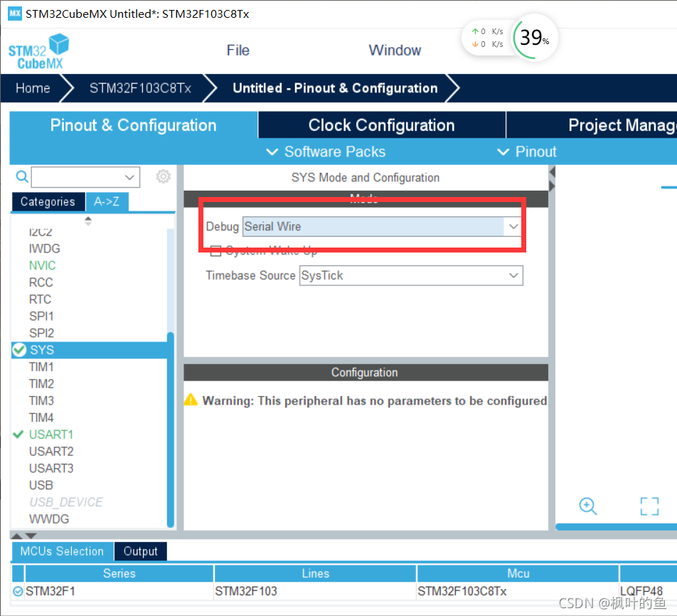Expand the Software Packs menu
Image resolution: width=677 pixels, height=616 pixels.
(x=326, y=152)
